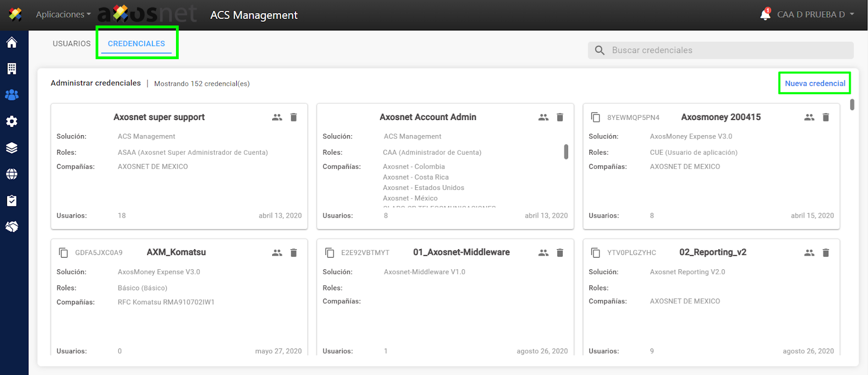Switch to the USUARIOS tab
The height and width of the screenshot is (375, 868).
(72, 43)
